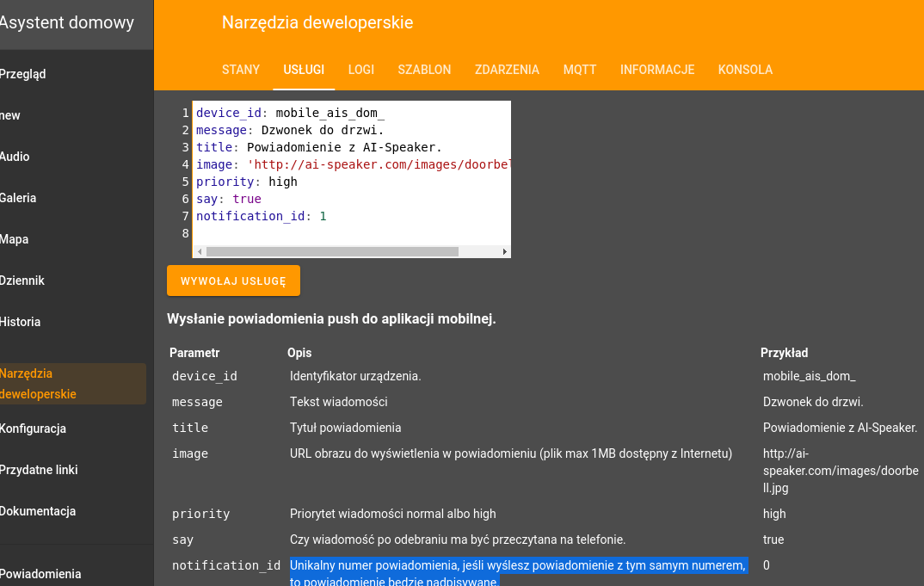Click the '0' example value
This screenshot has height=586, width=924.
tap(766, 565)
